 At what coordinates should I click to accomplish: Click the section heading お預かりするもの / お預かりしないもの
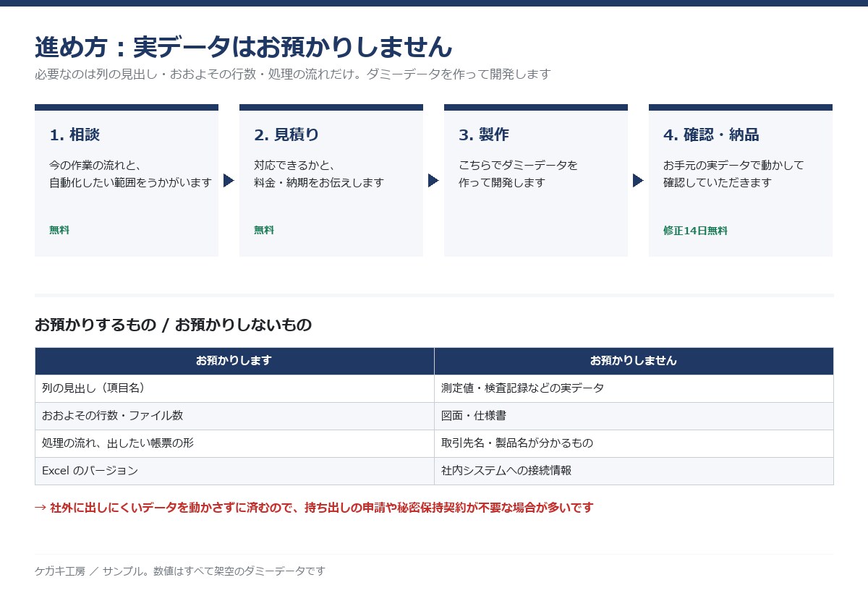pos(173,325)
